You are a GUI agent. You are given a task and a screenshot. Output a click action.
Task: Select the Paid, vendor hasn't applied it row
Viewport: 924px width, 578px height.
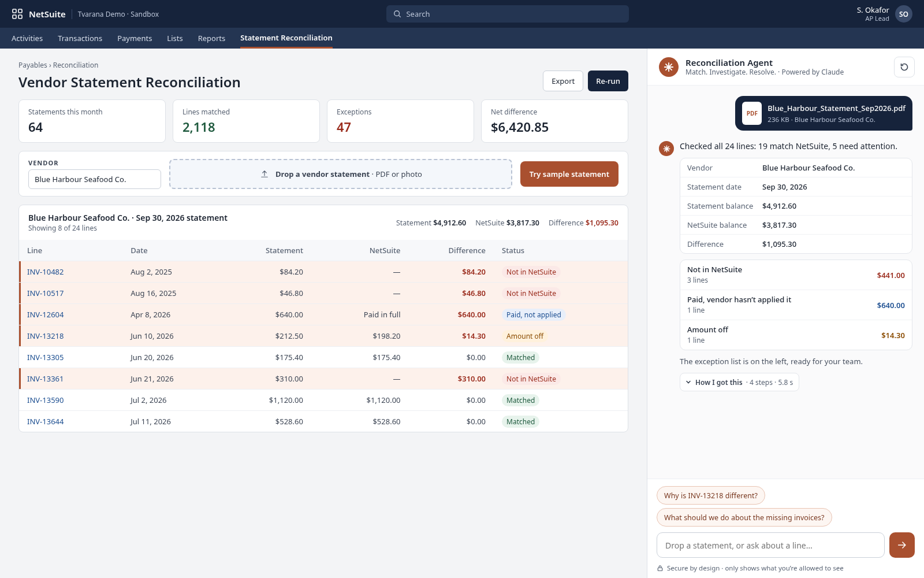tap(796, 305)
